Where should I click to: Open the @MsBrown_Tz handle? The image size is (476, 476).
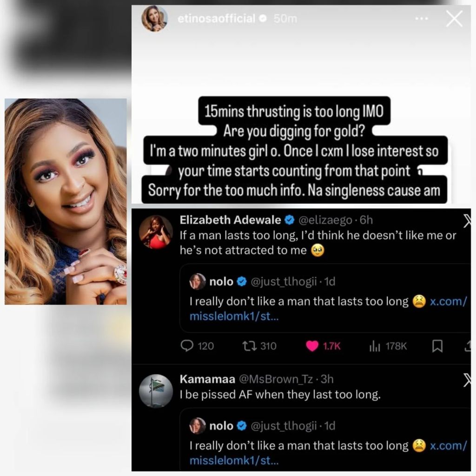point(276,379)
